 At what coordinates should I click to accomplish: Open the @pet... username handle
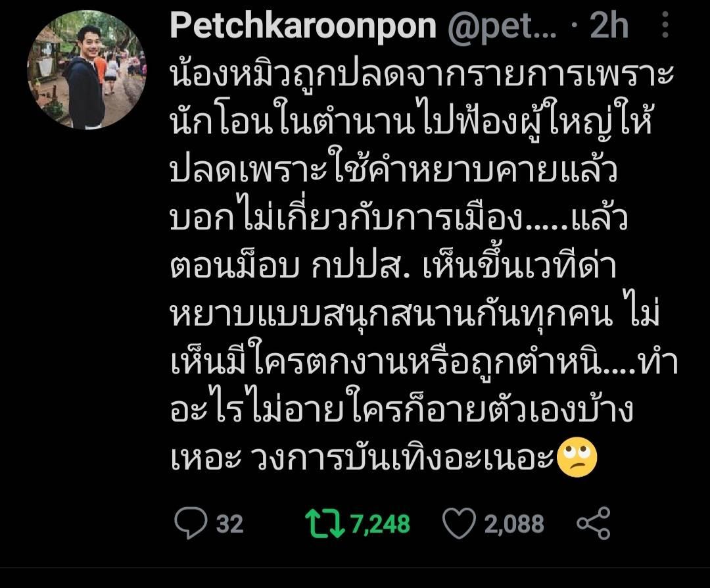[502, 27]
